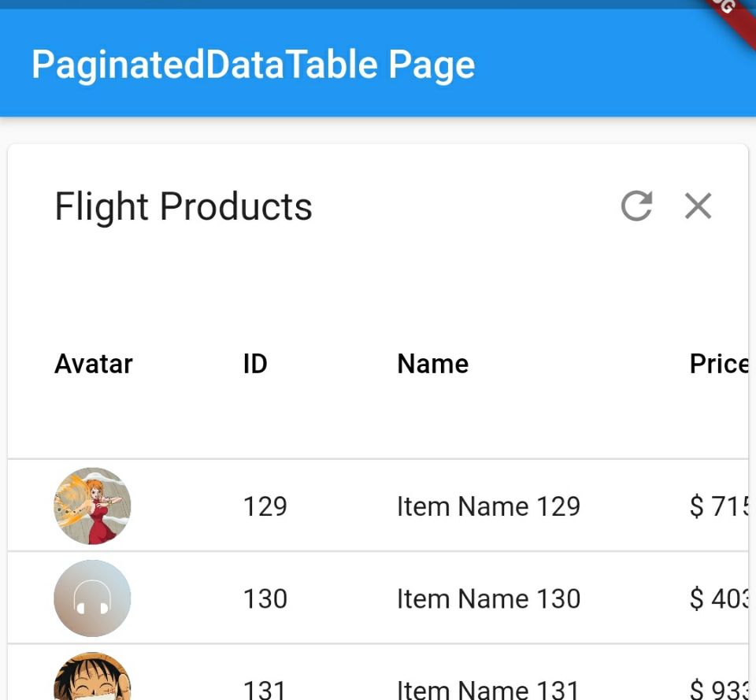Sort table by ID column header

pyautogui.click(x=255, y=364)
